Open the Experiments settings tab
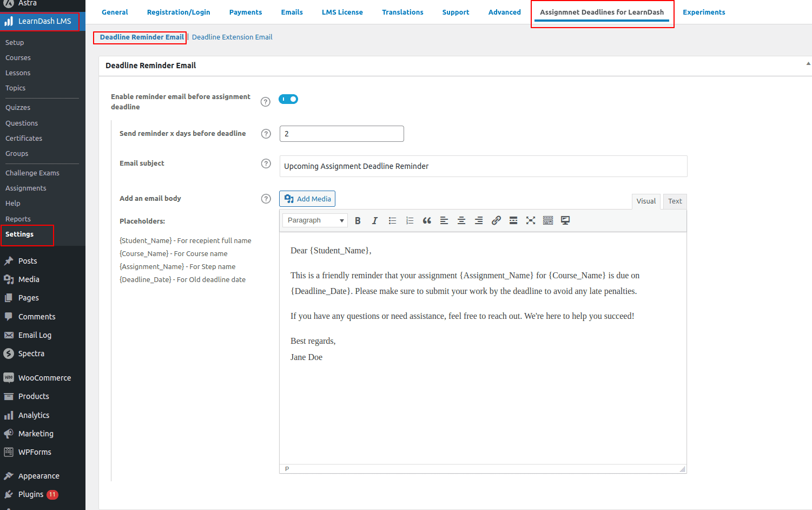Image resolution: width=812 pixels, height=510 pixels. 704,12
